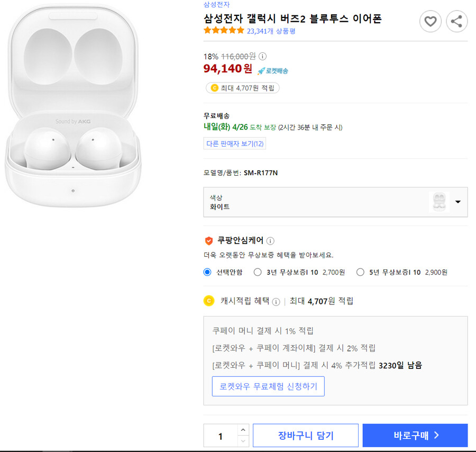Choose the 3년 무상보증 option for 2,700원
Screen dimensions: 476x452
pos(258,272)
